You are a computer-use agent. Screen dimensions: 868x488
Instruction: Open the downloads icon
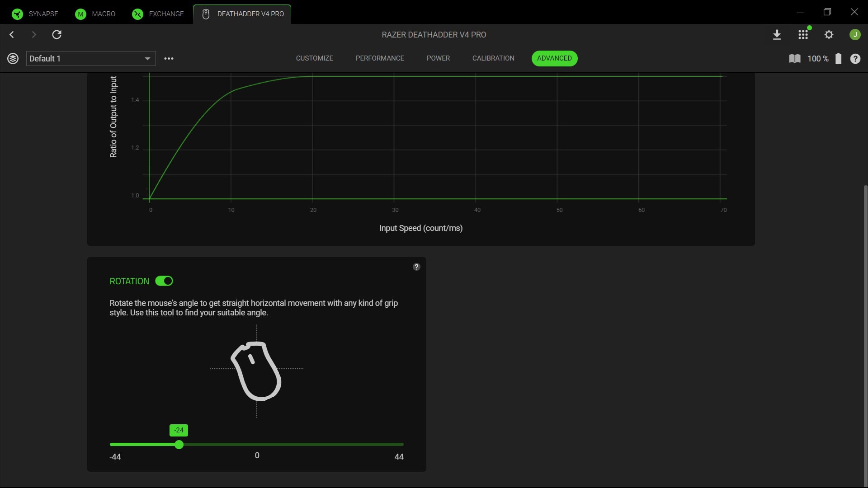(777, 35)
